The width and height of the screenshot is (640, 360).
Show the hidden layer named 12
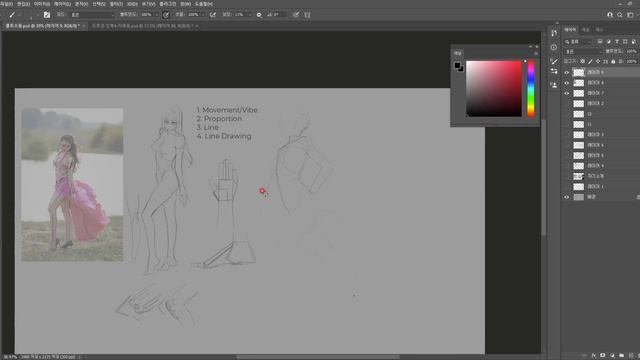pos(567,114)
